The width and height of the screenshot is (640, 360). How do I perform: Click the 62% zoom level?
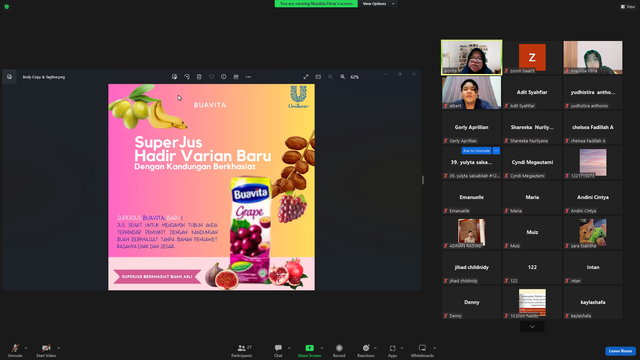click(x=355, y=77)
